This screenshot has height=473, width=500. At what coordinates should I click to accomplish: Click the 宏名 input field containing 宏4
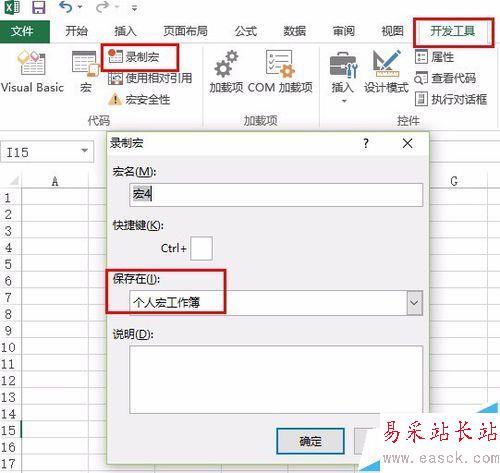point(276,194)
